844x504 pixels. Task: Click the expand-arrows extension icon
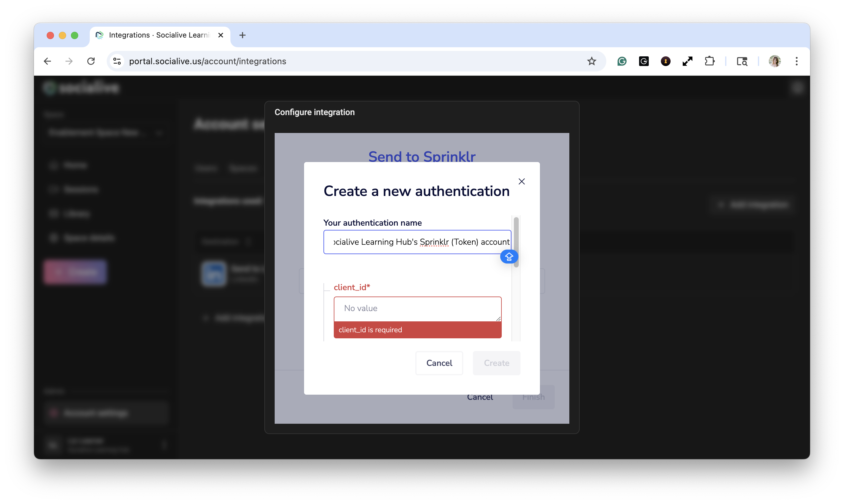[687, 61]
